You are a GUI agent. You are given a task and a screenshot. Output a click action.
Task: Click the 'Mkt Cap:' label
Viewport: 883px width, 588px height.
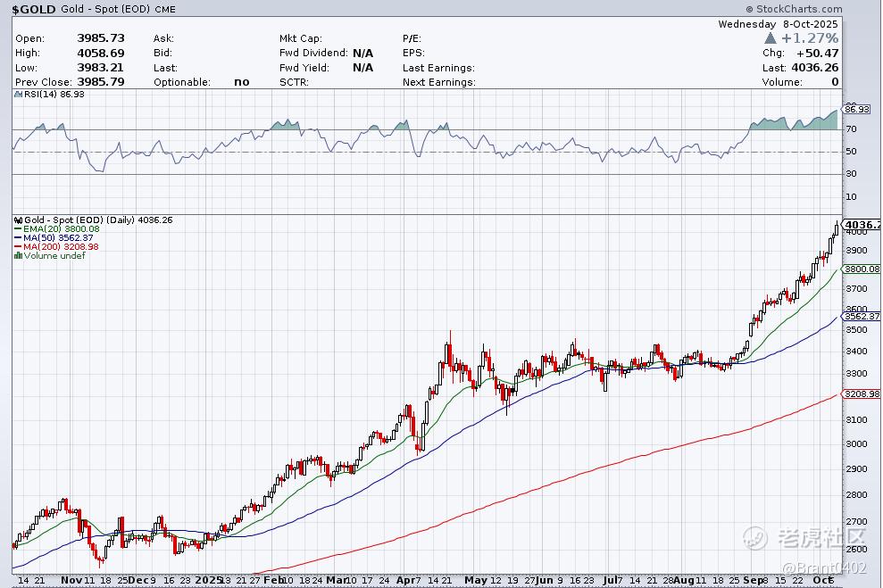301,38
